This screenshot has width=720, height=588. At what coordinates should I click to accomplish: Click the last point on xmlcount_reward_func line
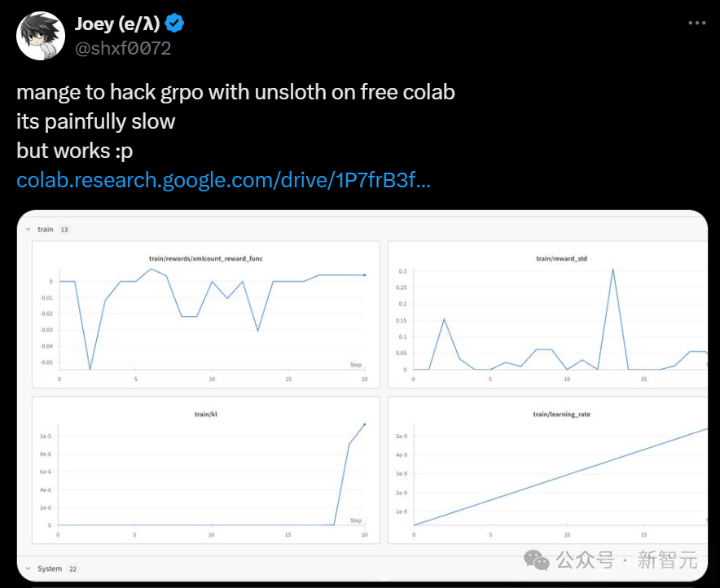(365, 275)
